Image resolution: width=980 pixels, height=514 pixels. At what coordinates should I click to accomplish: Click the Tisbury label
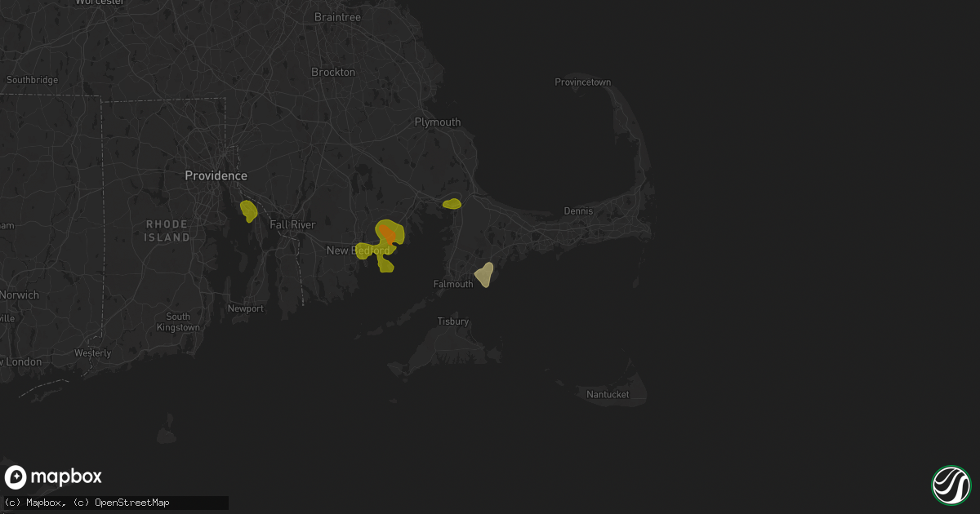[453, 321]
